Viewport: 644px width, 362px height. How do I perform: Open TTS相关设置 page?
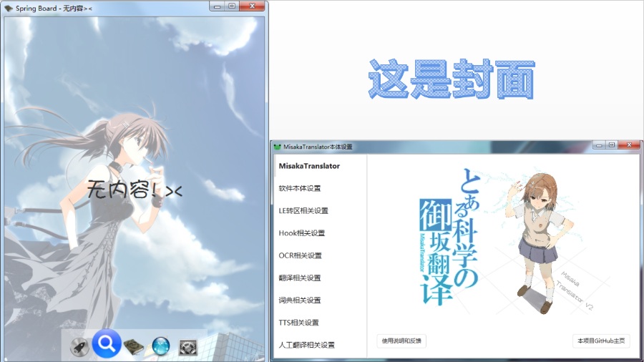click(299, 323)
